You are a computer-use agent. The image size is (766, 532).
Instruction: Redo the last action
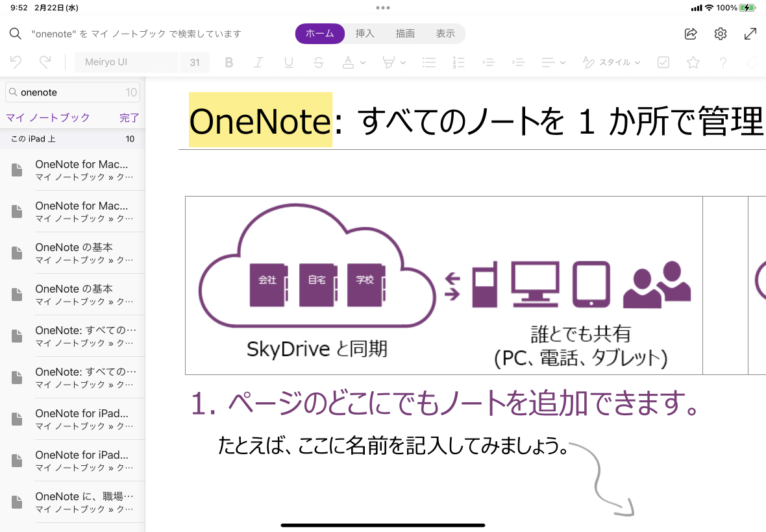[45, 62]
